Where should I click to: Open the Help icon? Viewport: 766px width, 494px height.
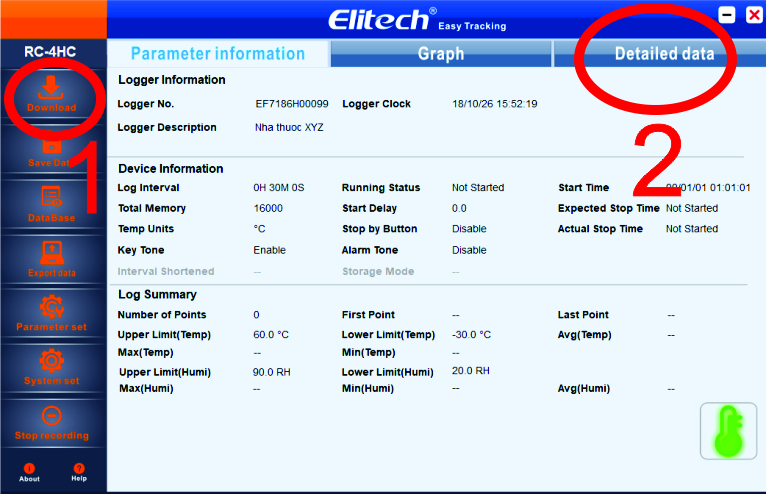(x=79, y=469)
